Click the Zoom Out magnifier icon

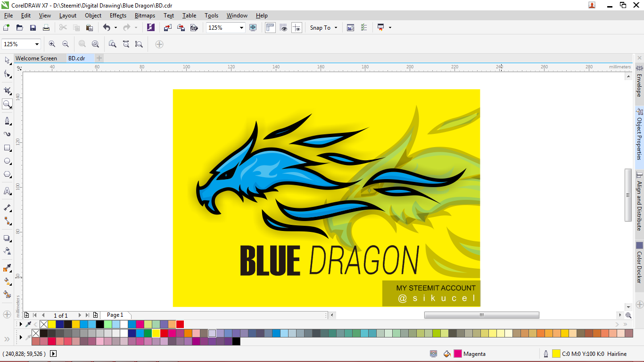coord(66,44)
